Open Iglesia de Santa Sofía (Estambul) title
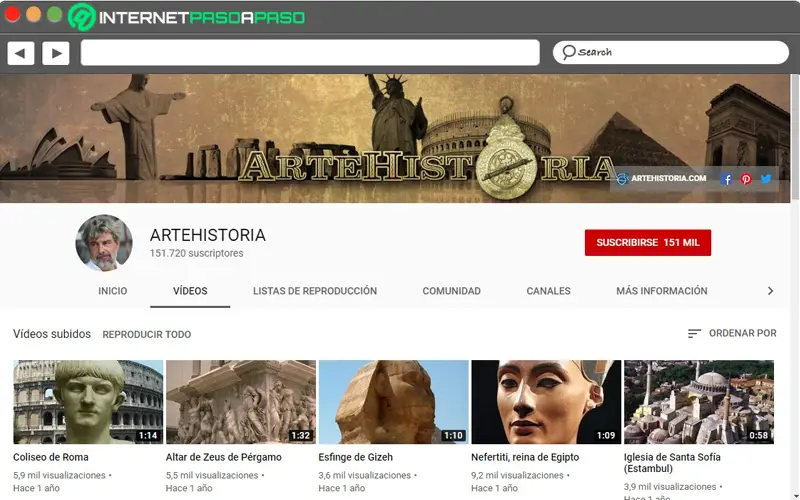This screenshot has height=500, width=800. [x=672, y=463]
